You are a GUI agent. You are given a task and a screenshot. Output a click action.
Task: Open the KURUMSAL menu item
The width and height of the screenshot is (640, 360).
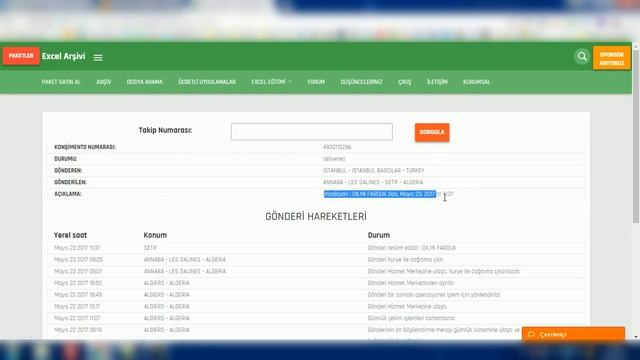[x=476, y=82]
